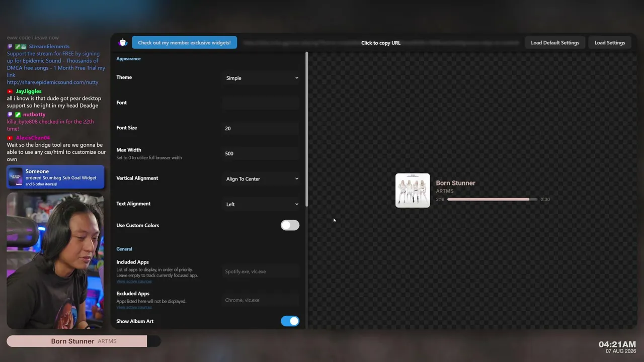Open the Vertical Alignment dropdown
The image size is (644, 362).
(262, 178)
